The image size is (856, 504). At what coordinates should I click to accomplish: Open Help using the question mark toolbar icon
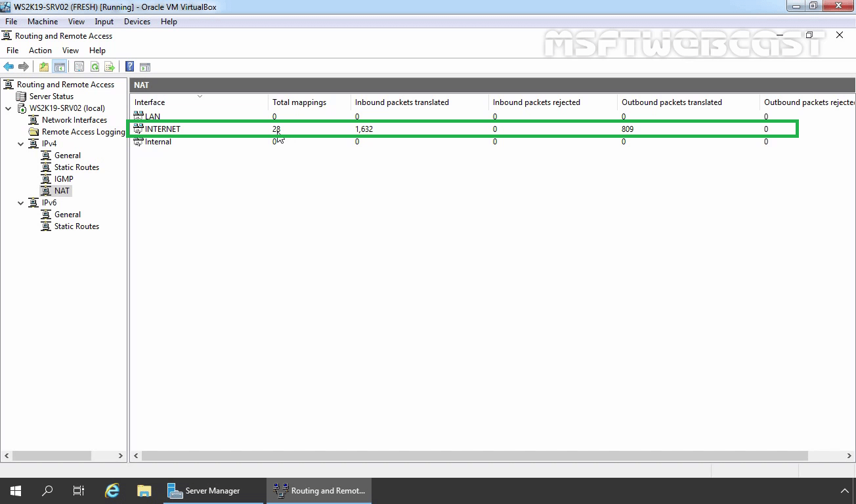(x=129, y=66)
